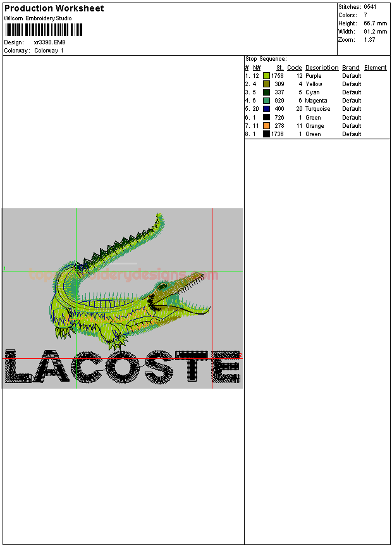Click the Zoom value 1.37
392x545 pixels.
tap(369, 40)
